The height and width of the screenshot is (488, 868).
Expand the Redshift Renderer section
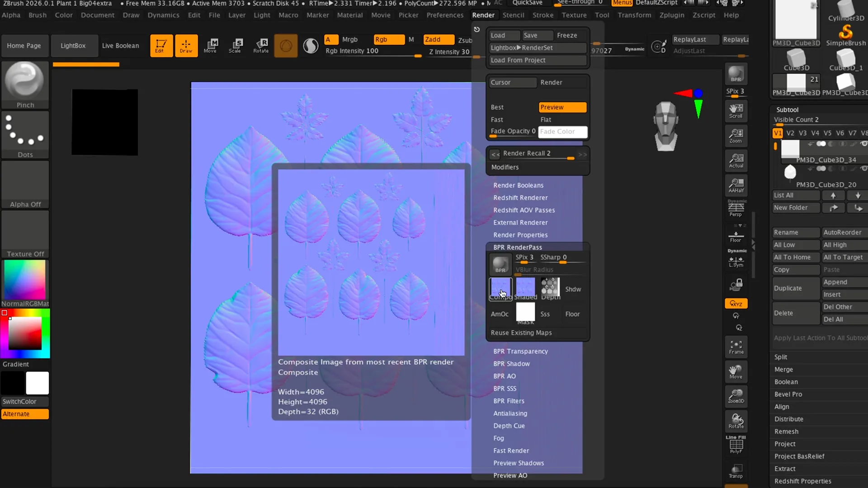[520, 197]
